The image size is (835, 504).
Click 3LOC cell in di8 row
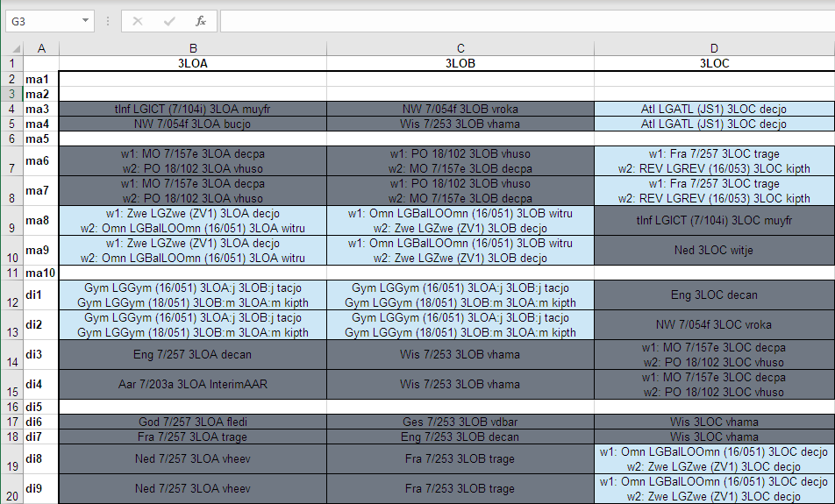[x=715, y=459]
